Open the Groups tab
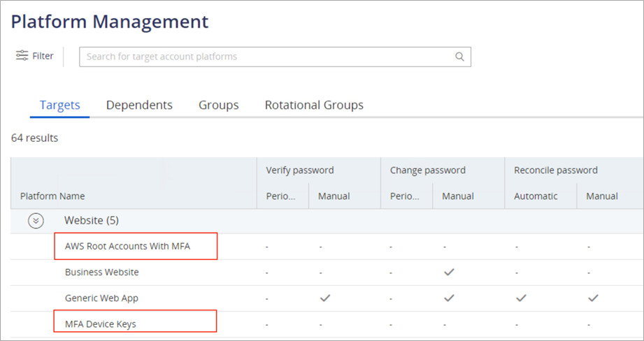Viewport: 644px width, 341px height. [218, 106]
